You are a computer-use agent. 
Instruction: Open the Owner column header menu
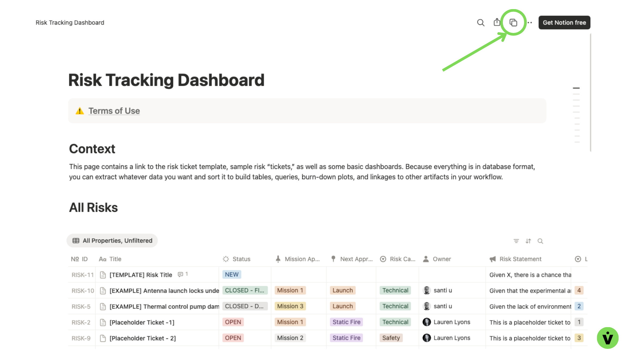pos(441,259)
